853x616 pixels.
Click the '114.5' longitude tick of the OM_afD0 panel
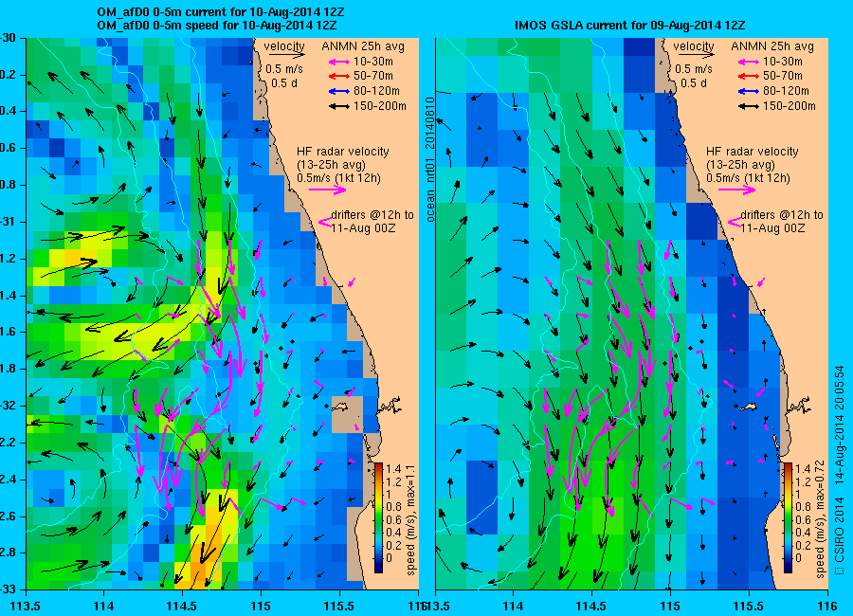point(182,606)
